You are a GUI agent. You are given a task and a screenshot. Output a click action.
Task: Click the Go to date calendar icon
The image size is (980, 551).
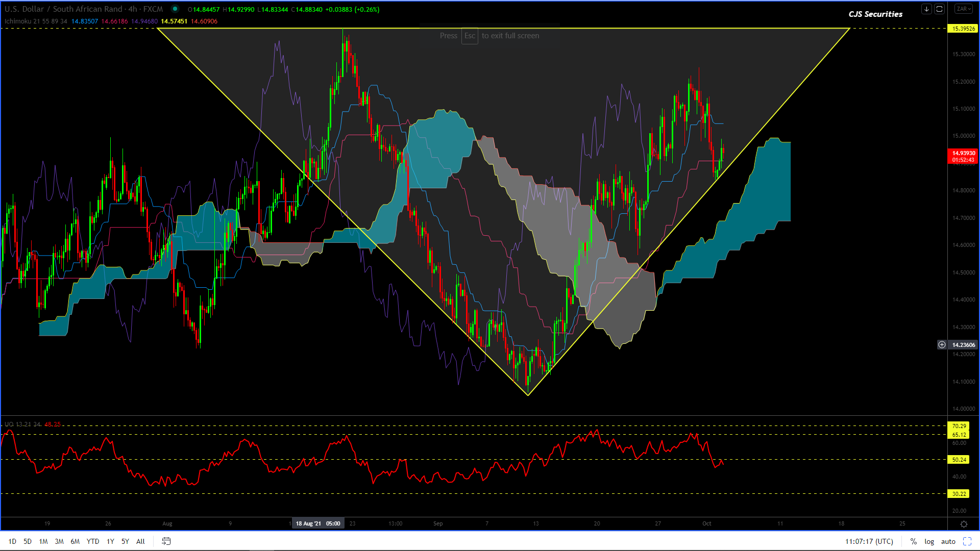point(166,541)
